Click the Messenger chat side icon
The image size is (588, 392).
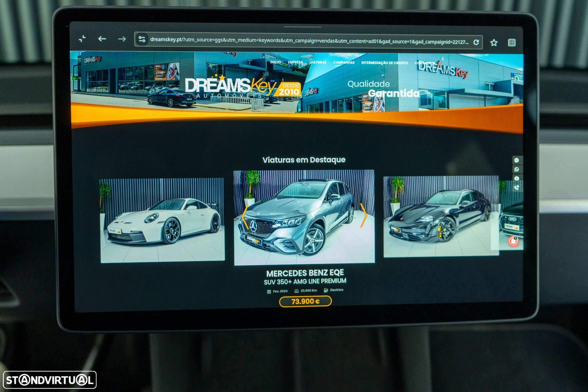tap(517, 160)
